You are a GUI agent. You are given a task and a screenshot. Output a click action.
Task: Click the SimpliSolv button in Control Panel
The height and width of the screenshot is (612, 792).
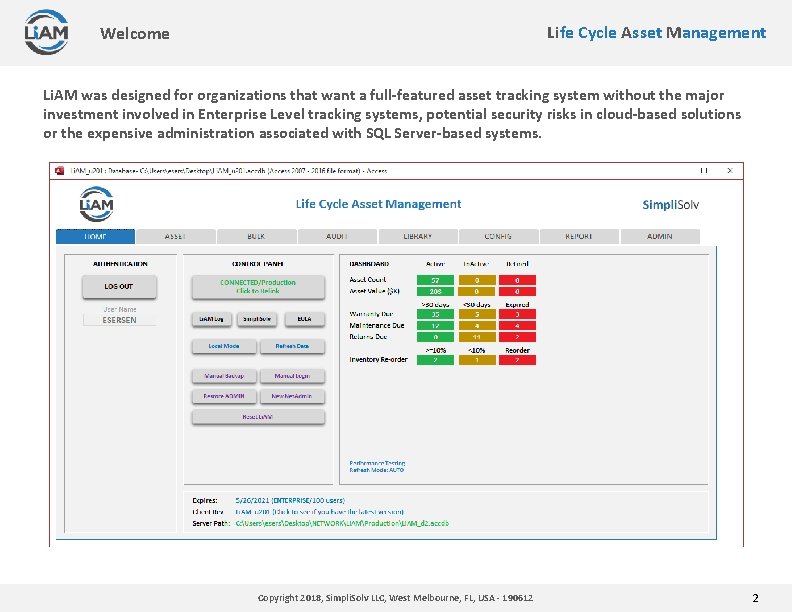(257, 319)
